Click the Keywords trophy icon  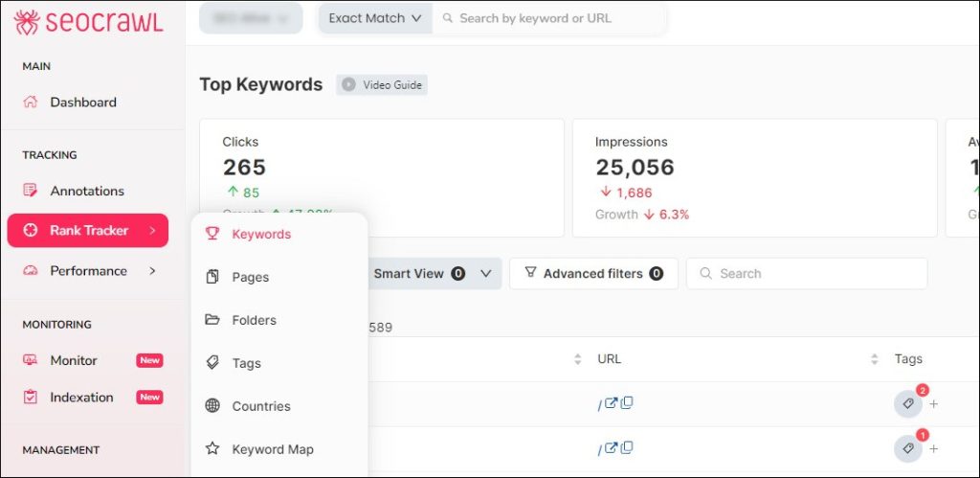(212, 234)
